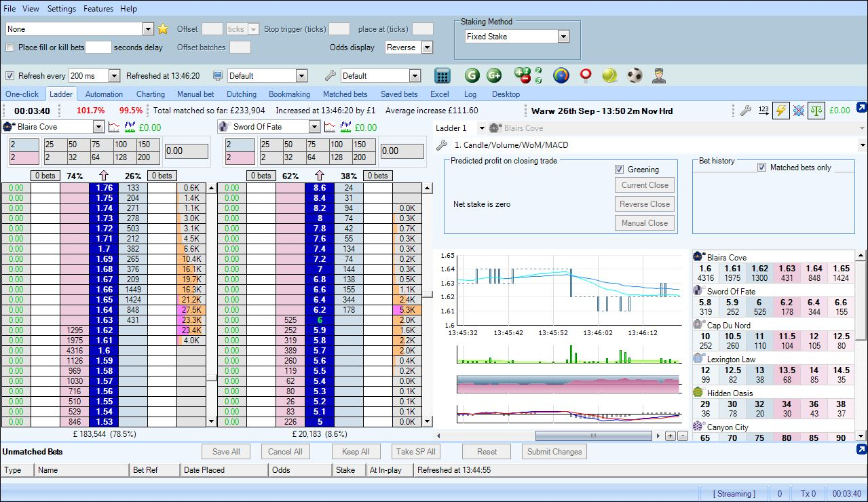Enable Place fill or kill bets checkbox
The height and width of the screenshot is (502, 868).
point(10,47)
